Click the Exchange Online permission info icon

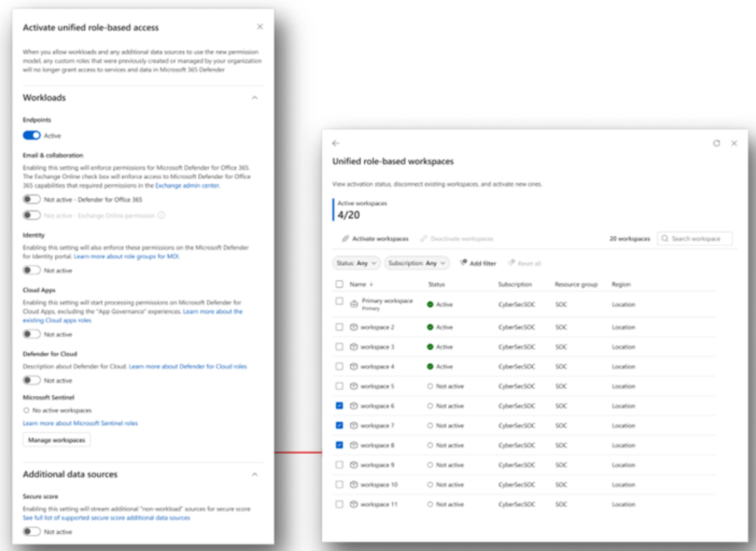point(161,215)
